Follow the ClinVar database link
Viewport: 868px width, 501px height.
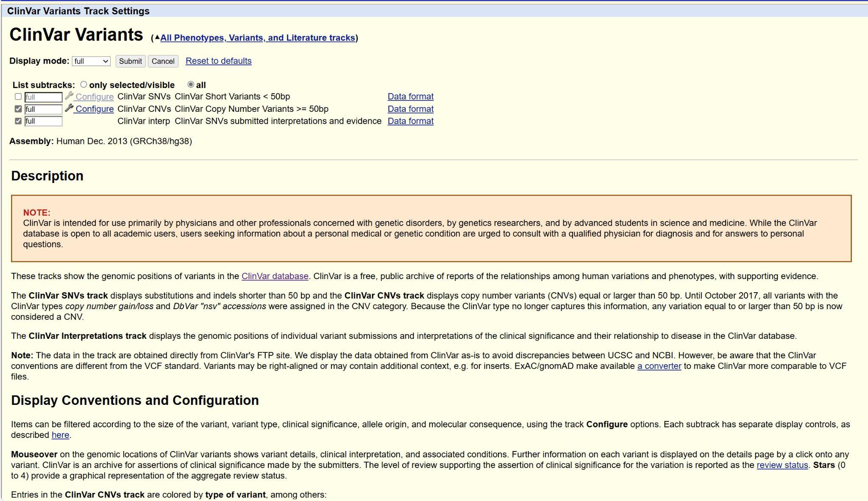(275, 276)
